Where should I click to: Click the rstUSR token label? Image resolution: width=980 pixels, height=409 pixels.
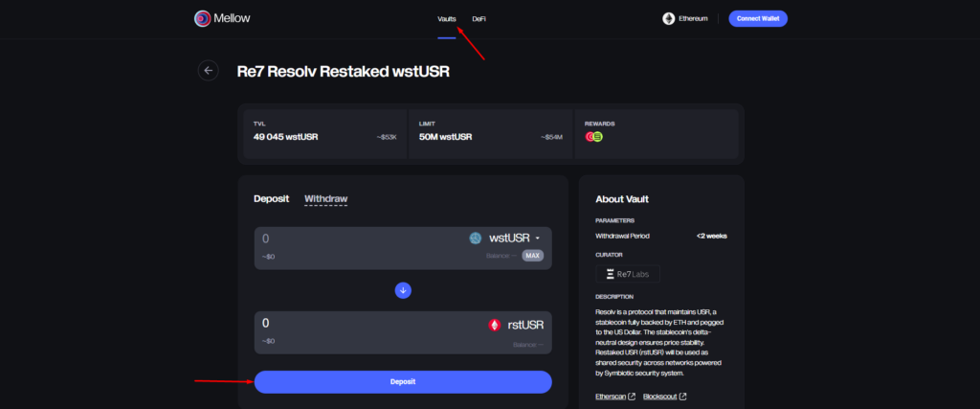(x=525, y=326)
